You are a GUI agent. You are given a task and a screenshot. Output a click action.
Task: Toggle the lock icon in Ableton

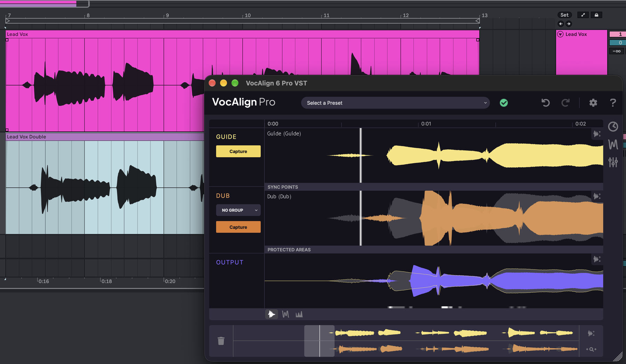pyautogui.click(x=596, y=15)
